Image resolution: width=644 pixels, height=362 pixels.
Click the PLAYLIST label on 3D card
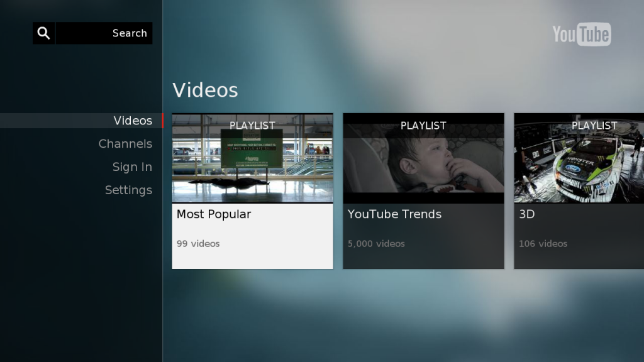pyautogui.click(x=594, y=126)
